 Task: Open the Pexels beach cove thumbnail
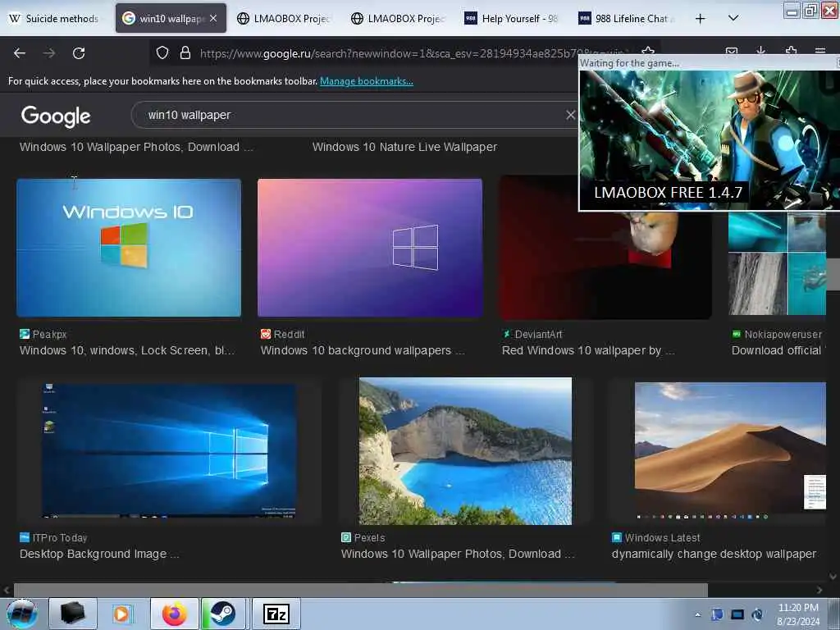tap(465, 451)
